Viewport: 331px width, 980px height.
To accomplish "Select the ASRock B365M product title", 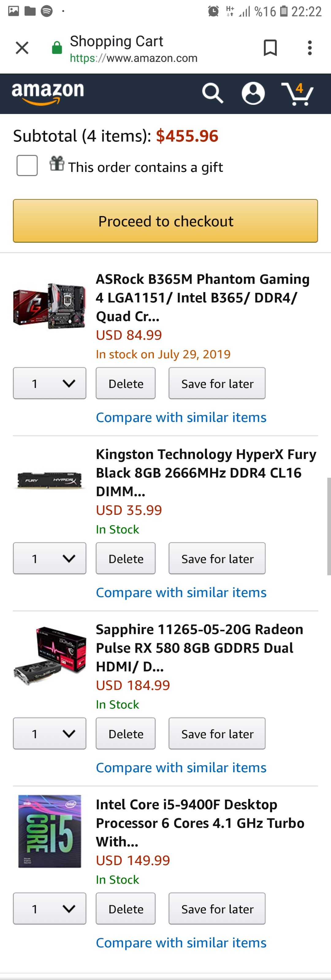I will click(x=202, y=298).
